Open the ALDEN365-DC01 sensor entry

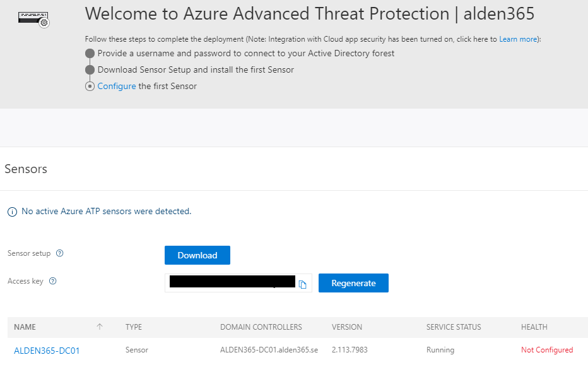tap(47, 351)
